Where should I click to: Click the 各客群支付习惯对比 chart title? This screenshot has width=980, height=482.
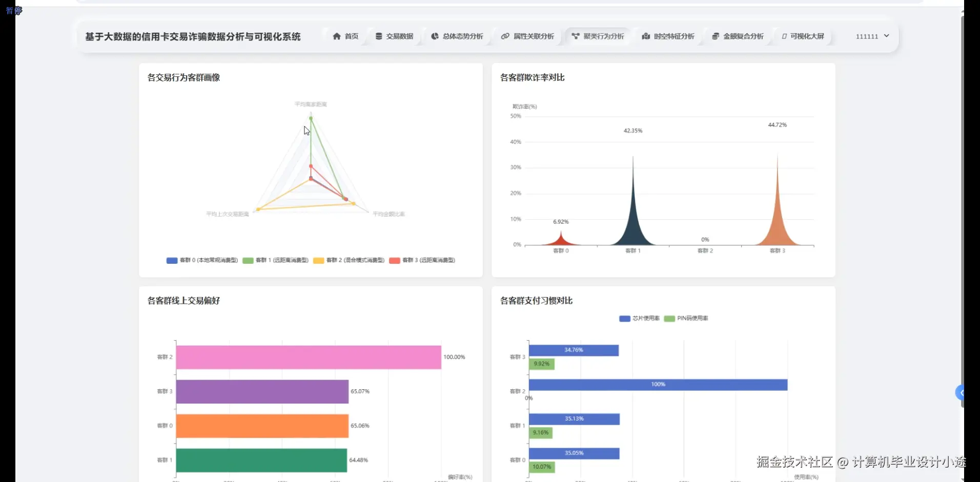tap(537, 301)
